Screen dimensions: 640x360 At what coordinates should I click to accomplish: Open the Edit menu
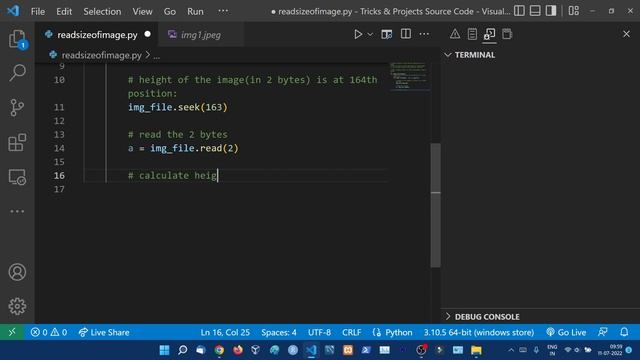click(x=64, y=11)
